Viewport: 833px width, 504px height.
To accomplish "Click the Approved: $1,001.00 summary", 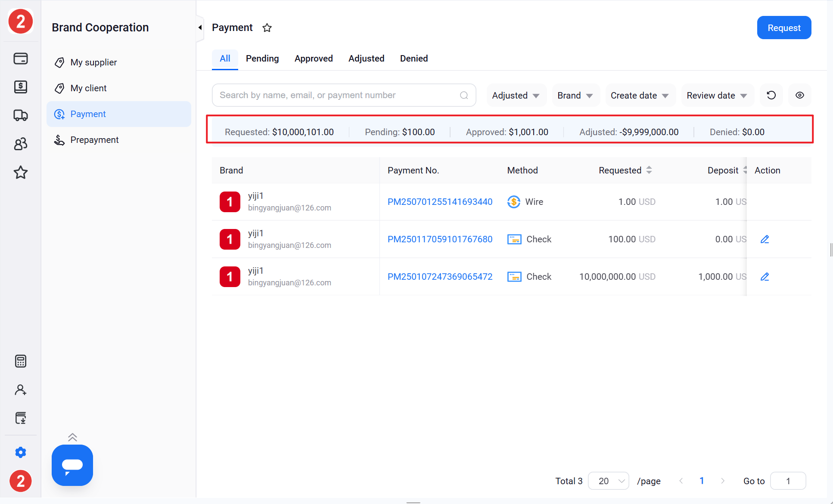I will click(507, 132).
